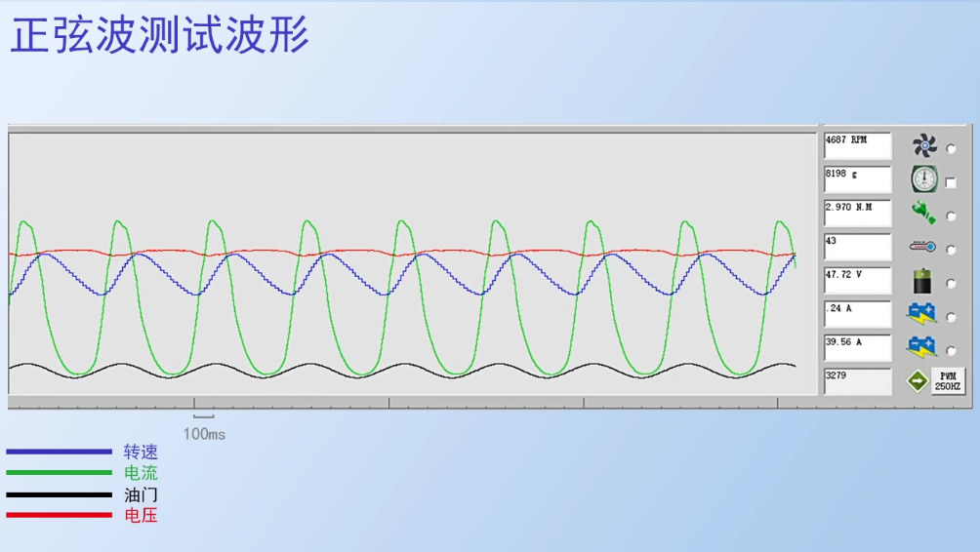Click the thrust gauge scale icon
The height and width of the screenshot is (552, 980).
[923, 179]
